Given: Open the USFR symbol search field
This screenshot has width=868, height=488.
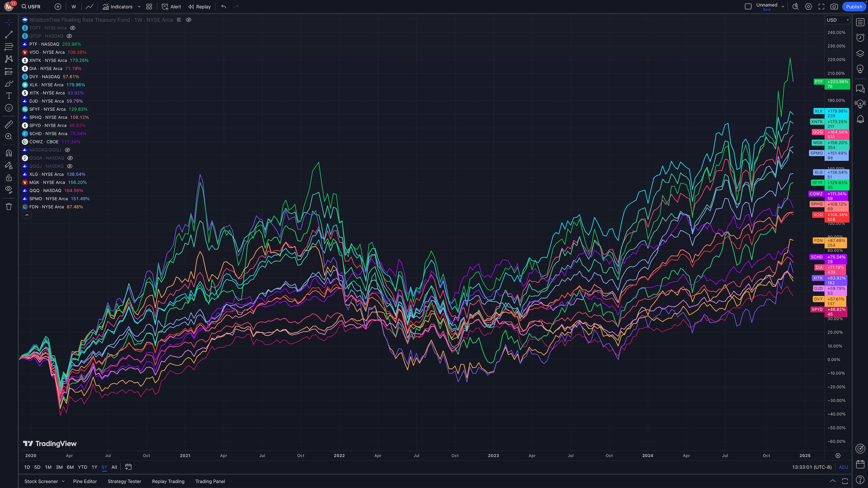Looking at the screenshot, I should 31,7.
